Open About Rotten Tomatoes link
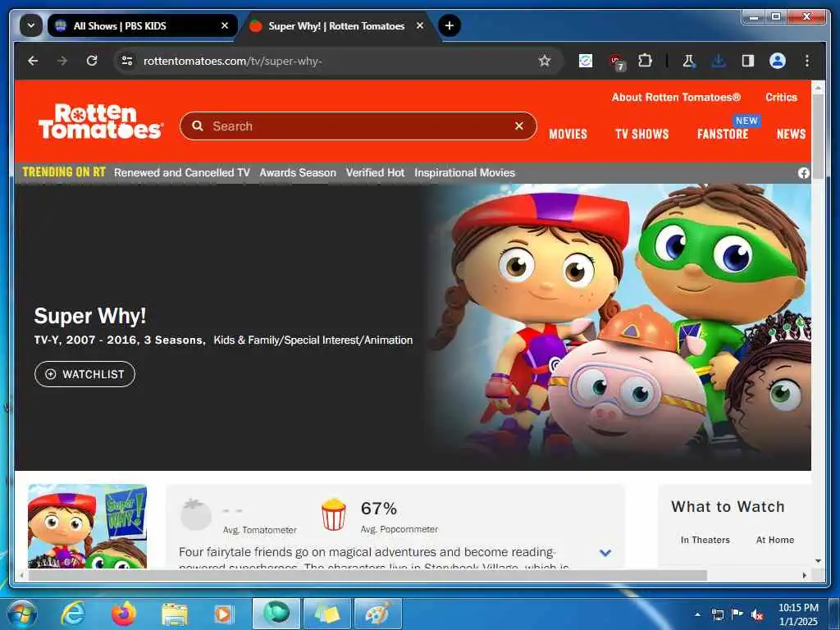The width and height of the screenshot is (840, 630). [x=676, y=98]
